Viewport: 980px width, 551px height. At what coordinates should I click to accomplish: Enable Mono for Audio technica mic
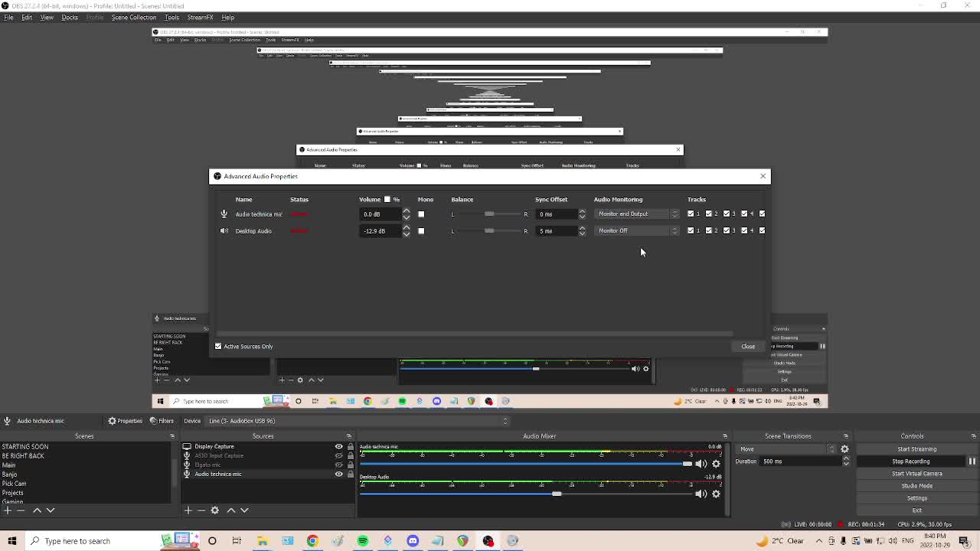421,214
